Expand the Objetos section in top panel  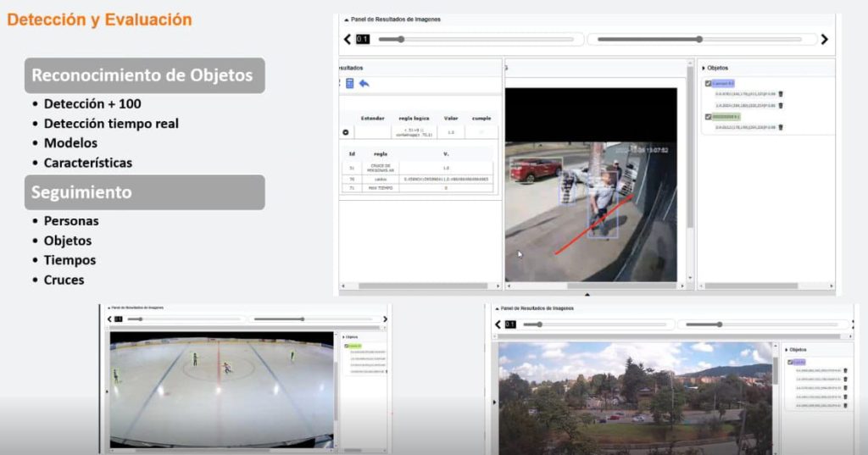703,68
